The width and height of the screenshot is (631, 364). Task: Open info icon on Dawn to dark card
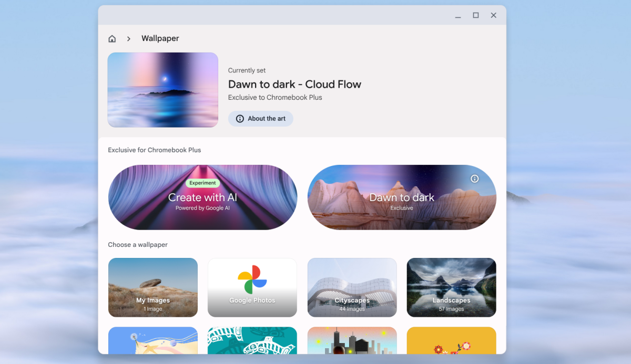(x=475, y=179)
